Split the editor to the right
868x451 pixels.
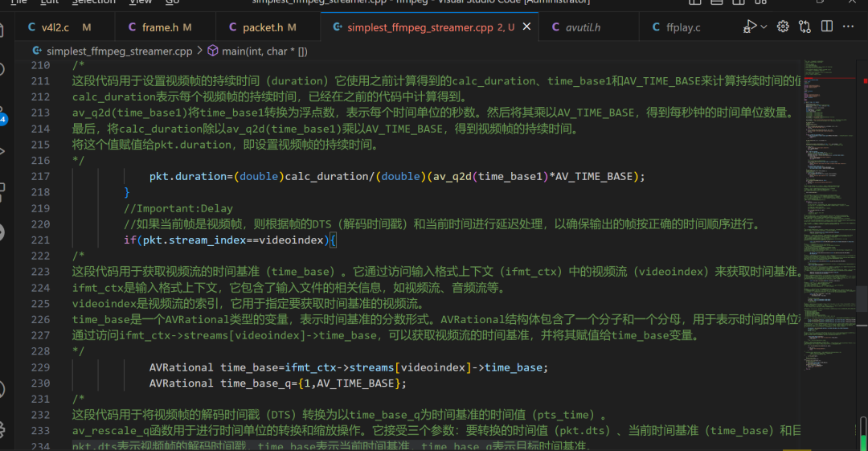click(x=827, y=27)
